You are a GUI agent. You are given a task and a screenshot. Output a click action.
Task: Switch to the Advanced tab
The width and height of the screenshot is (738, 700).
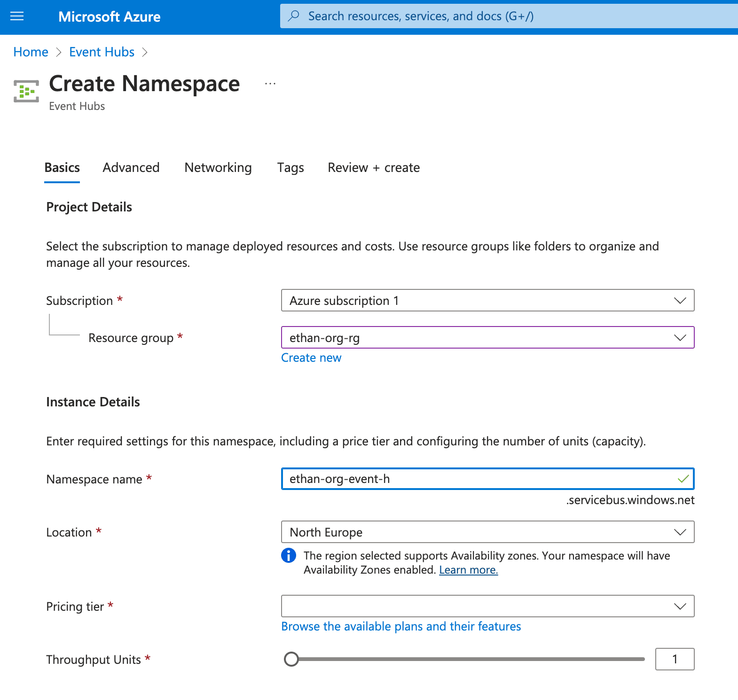tap(131, 168)
